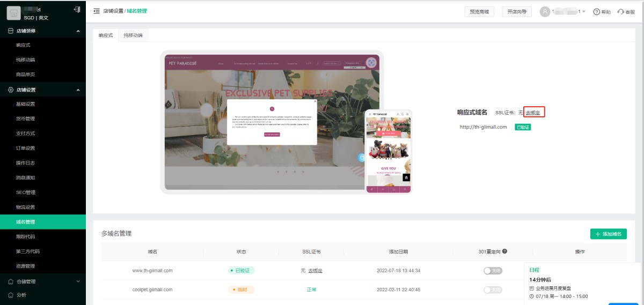
Task: Toggle 301 redirect for www.th-giimall.com
Action: click(x=492, y=271)
